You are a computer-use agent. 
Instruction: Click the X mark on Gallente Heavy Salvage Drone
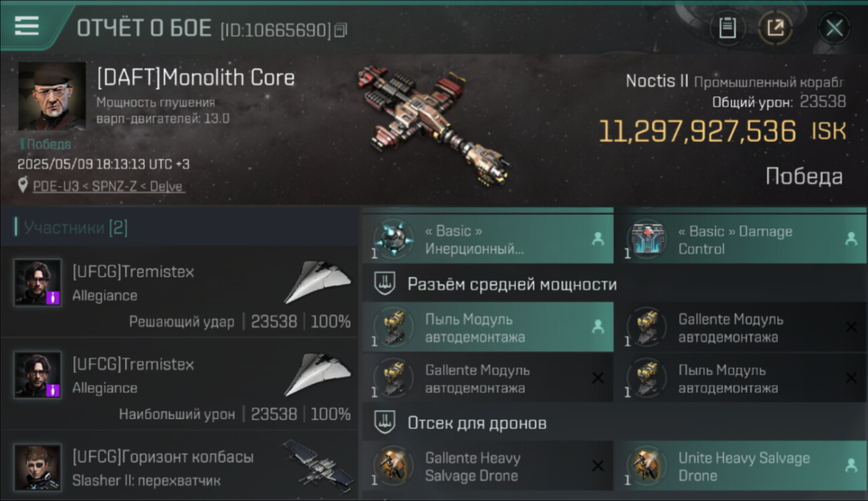pyautogui.click(x=598, y=466)
